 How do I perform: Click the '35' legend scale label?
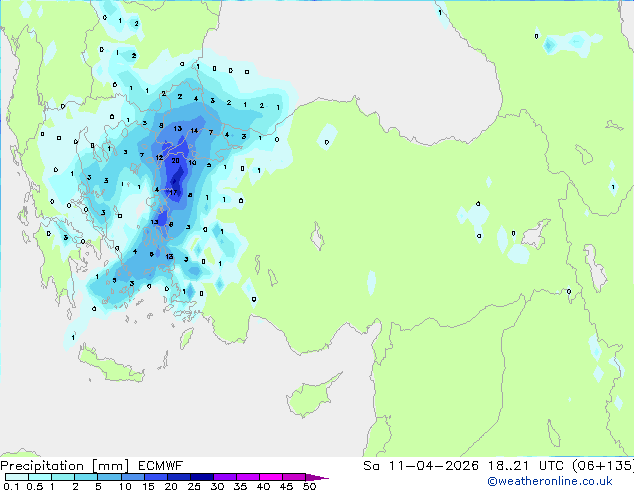240,486
